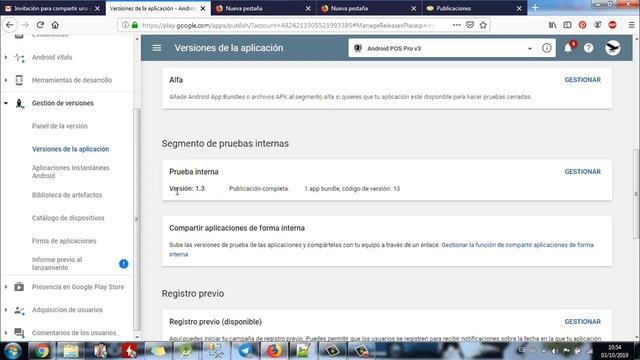The width and height of the screenshot is (640, 360).
Task: Open the account avatar menu
Action: click(613, 48)
